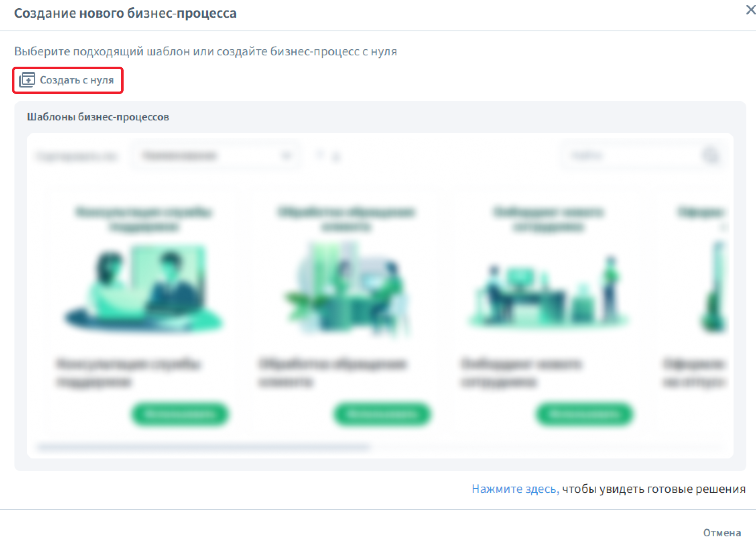Click the heading above the first template illustration
The height and width of the screenshot is (550, 756).
point(144,219)
